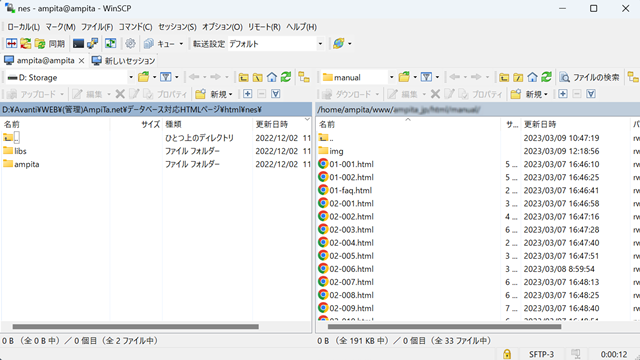Click the local panel select-files plus icon

(x=247, y=94)
